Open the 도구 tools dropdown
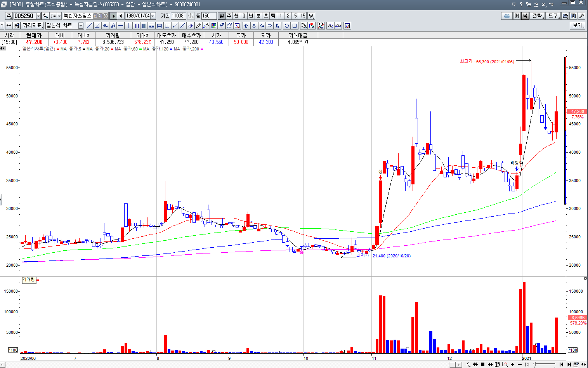Viewport: 588px width, 368px height. [553, 16]
